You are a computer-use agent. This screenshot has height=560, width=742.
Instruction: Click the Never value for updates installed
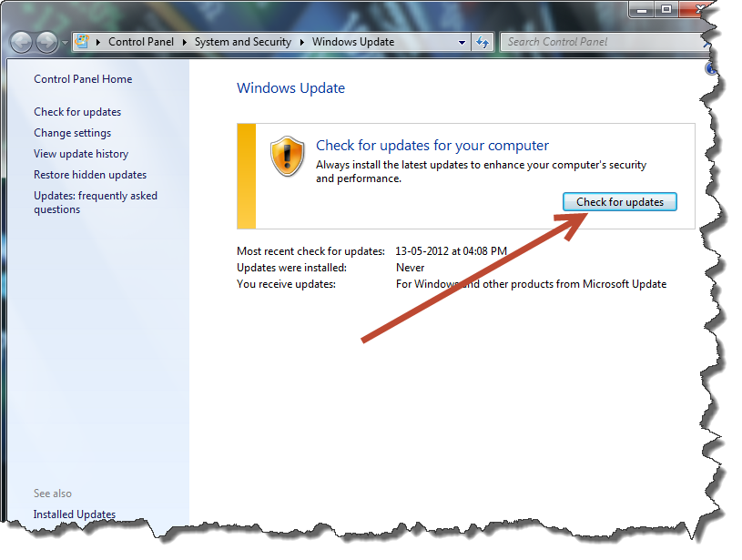[x=410, y=268]
